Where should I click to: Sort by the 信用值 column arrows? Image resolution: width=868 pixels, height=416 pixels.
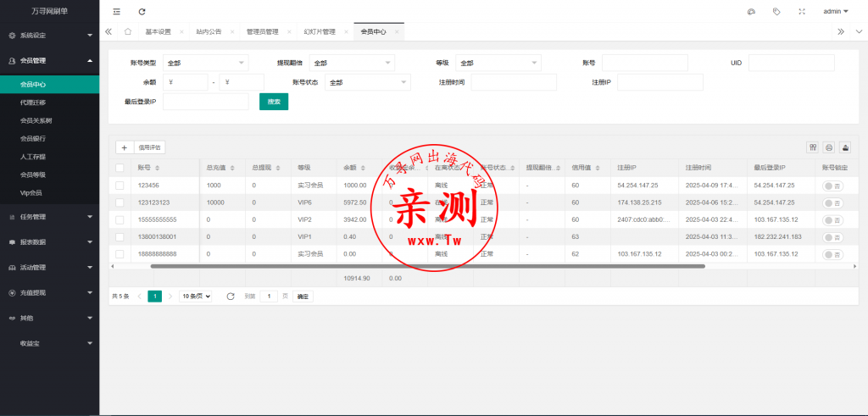point(598,168)
